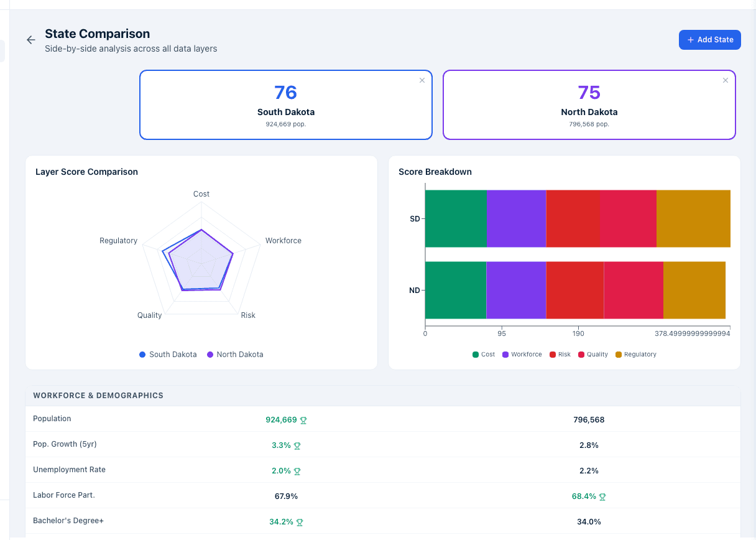Click trophy icon next to 924,669
The width and height of the screenshot is (756, 540).
tap(303, 421)
